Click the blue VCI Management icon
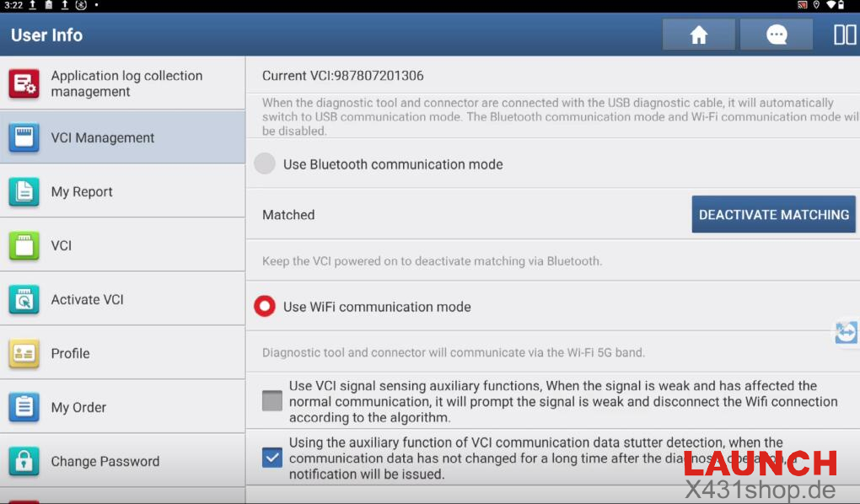860x504 pixels. pyautogui.click(x=24, y=137)
